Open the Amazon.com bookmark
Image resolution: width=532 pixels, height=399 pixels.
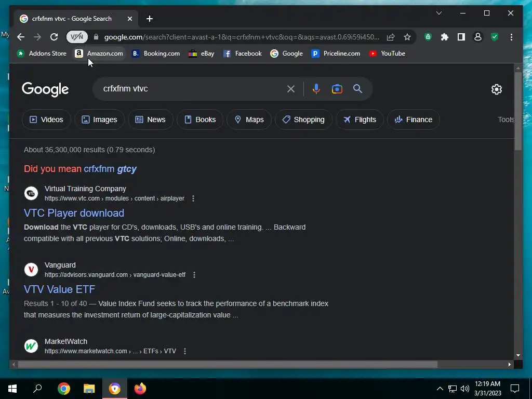[99, 54]
